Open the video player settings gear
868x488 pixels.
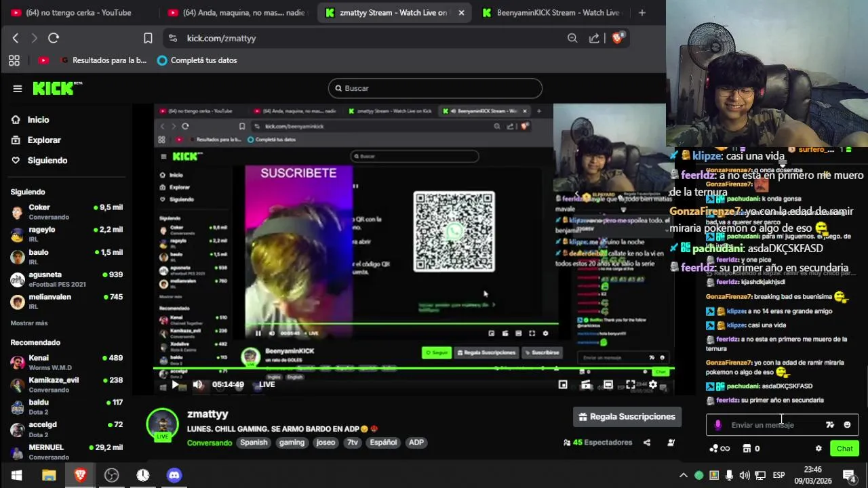tap(653, 384)
